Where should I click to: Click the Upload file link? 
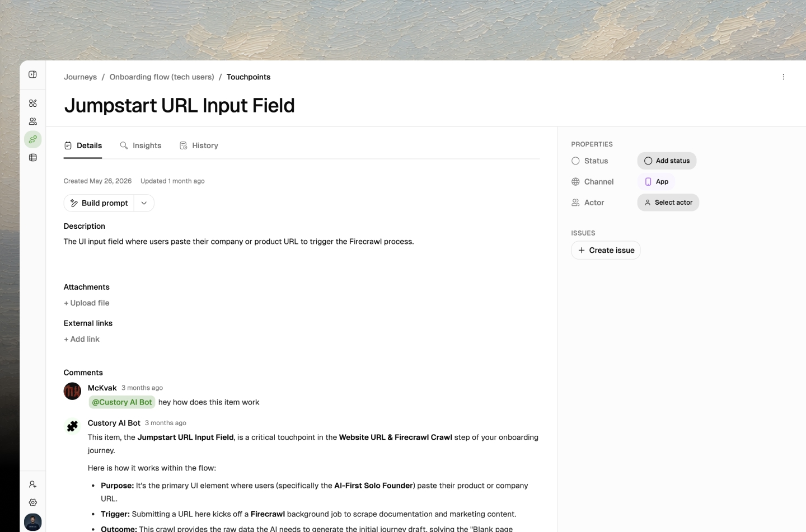pyautogui.click(x=87, y=303)
